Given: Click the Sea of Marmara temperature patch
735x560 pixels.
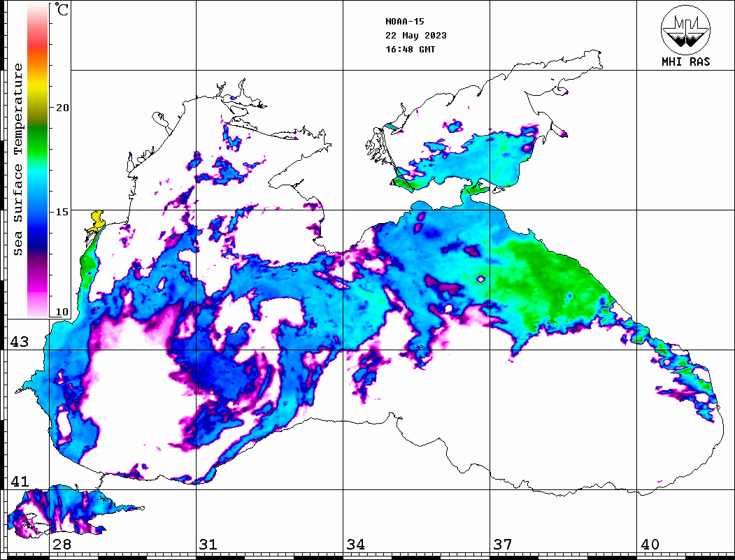Looking at the screenshot, I should (71, 510).
